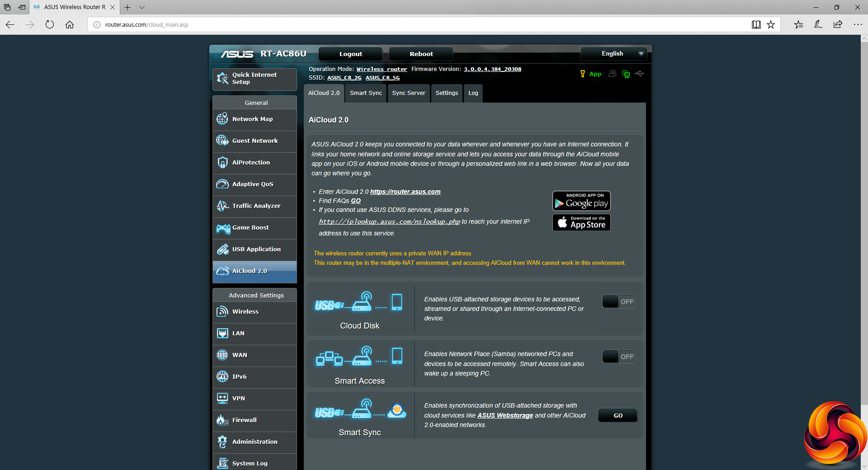Viewport: 868px width, 470px height.
Task: Open a new browser tab
Action: click(127, 7)
